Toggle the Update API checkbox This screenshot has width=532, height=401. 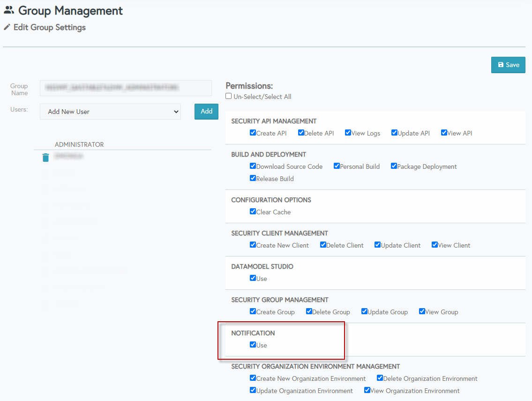[x=394, y=132]
